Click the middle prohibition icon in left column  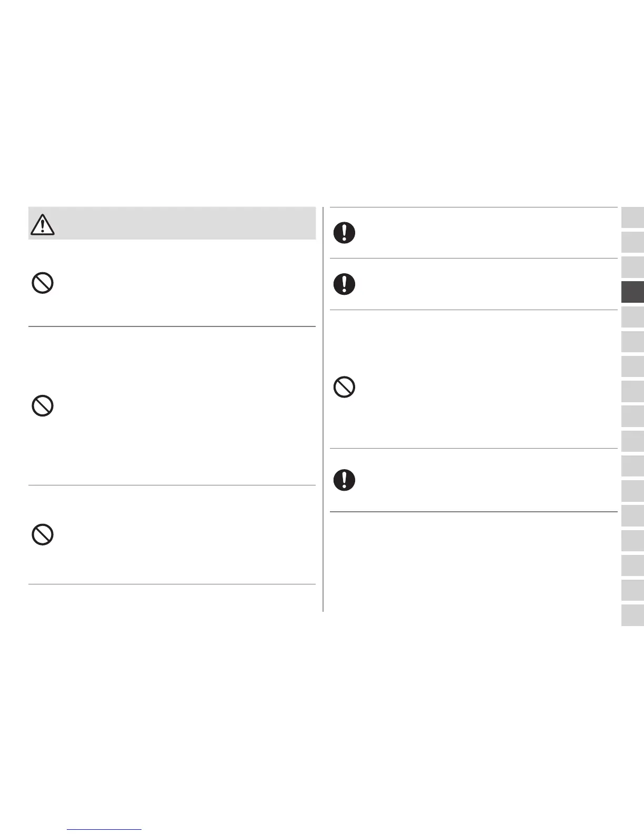43,406
